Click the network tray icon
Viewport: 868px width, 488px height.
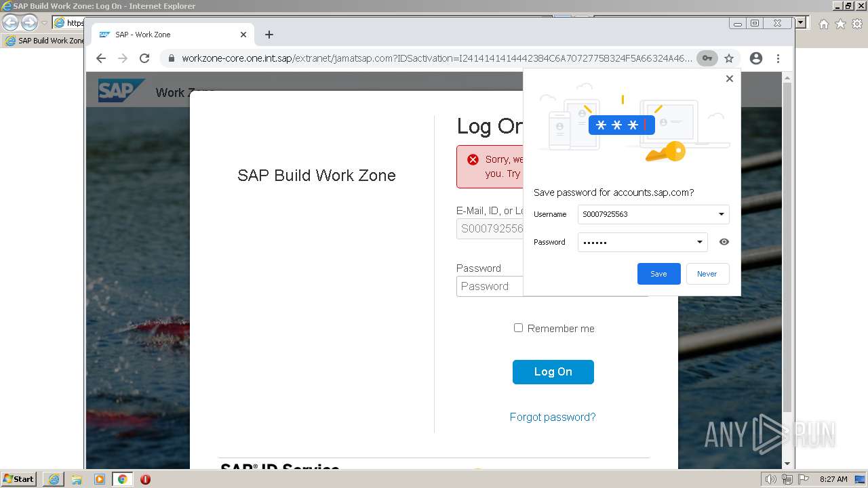[787, 479]
